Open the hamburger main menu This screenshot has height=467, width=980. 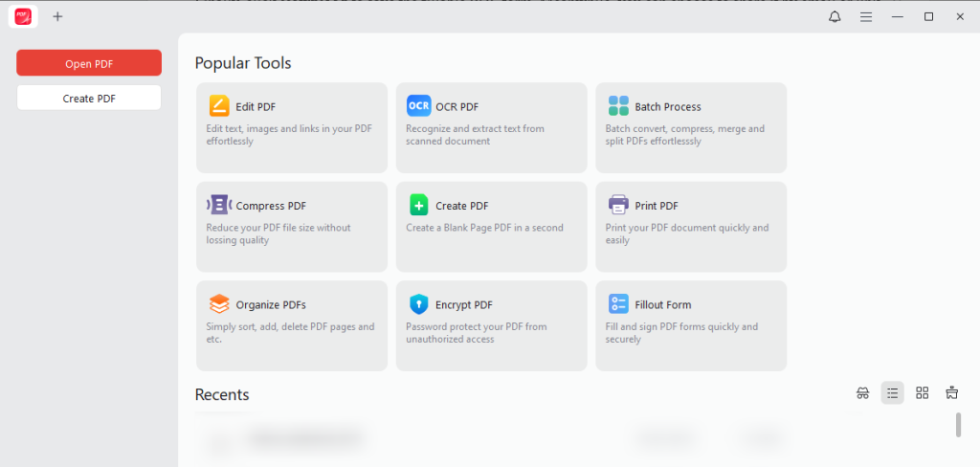(x=865, y=17)
